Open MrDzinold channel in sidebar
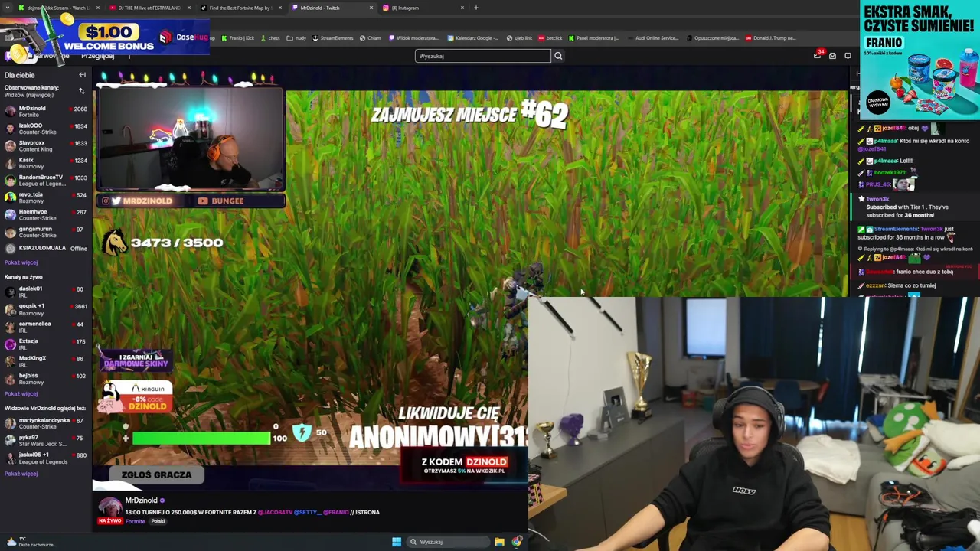 (x=45, y=112)
